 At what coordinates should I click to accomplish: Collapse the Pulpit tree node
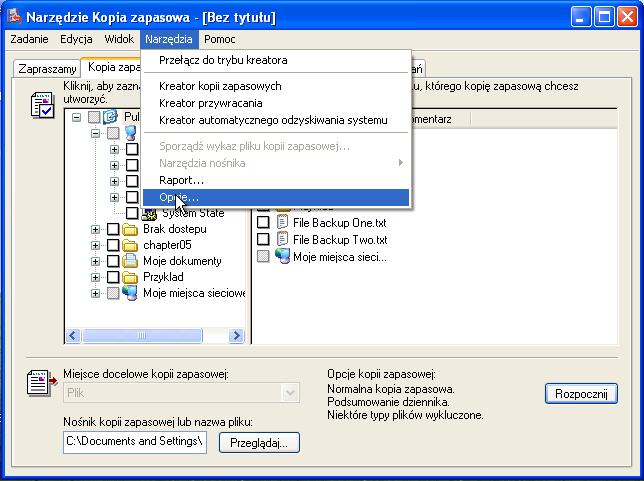76,117
